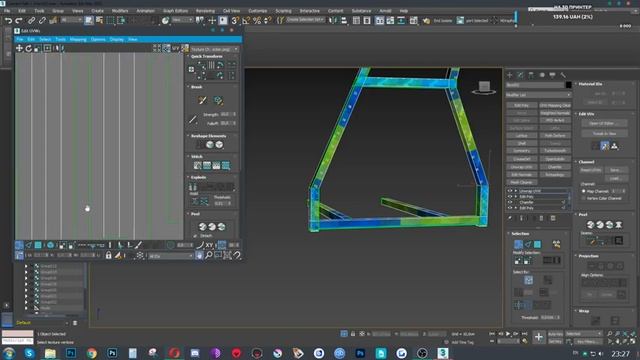The height and width of the screenshot is (360, 640).
Task: Click the Add Time Tag icon
Action: 447,342
